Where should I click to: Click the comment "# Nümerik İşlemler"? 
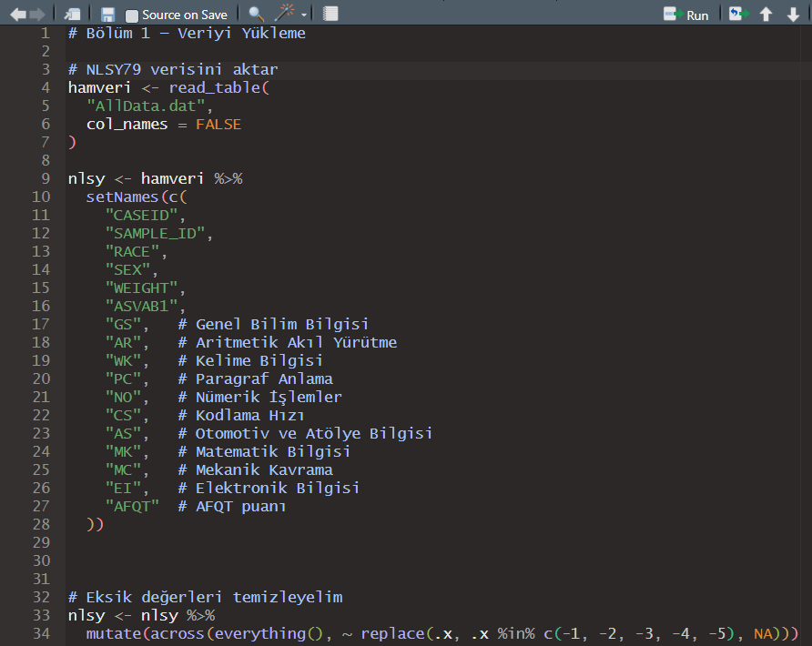259,397
